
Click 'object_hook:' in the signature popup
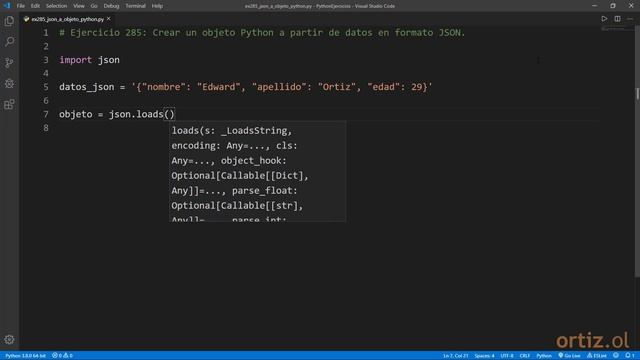[x=253, y=161]
